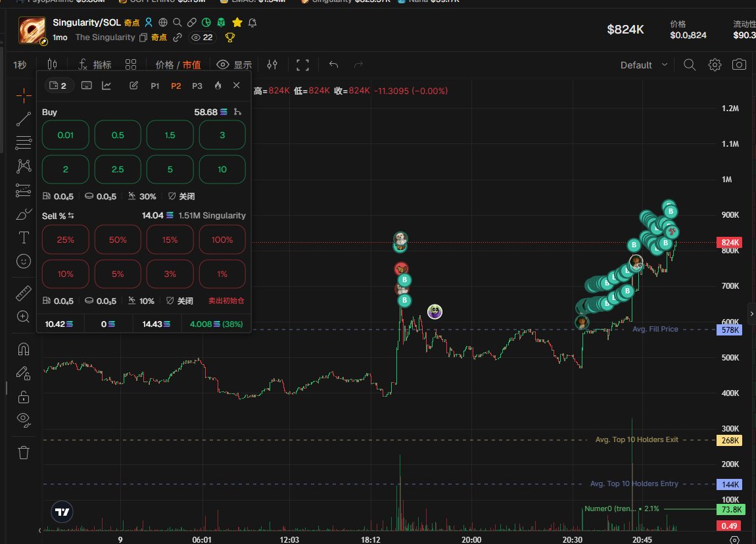Open the trophy icon

click(230, 37)
